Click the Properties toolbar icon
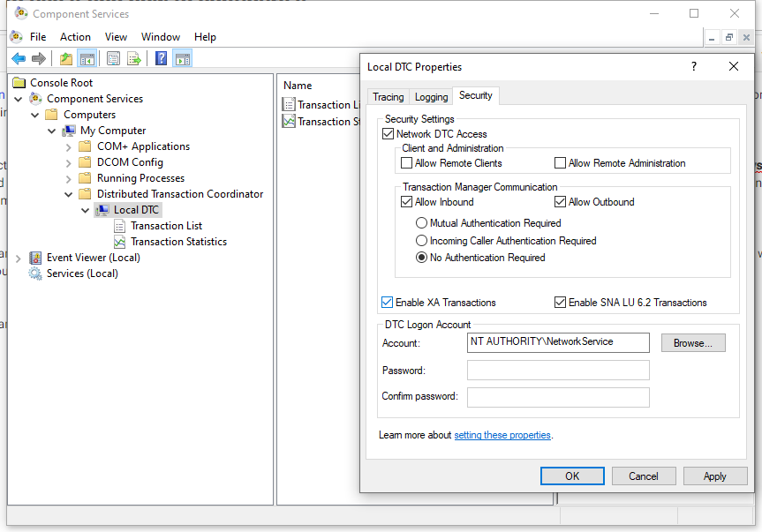The height and width of the screenshot is (532, 762). tap(113, 59)
